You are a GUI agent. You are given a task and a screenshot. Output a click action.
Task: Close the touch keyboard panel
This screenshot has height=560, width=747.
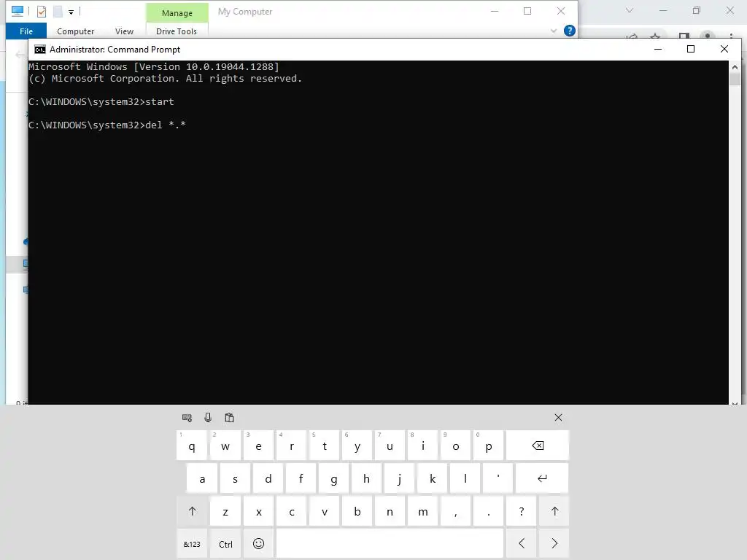558,418
